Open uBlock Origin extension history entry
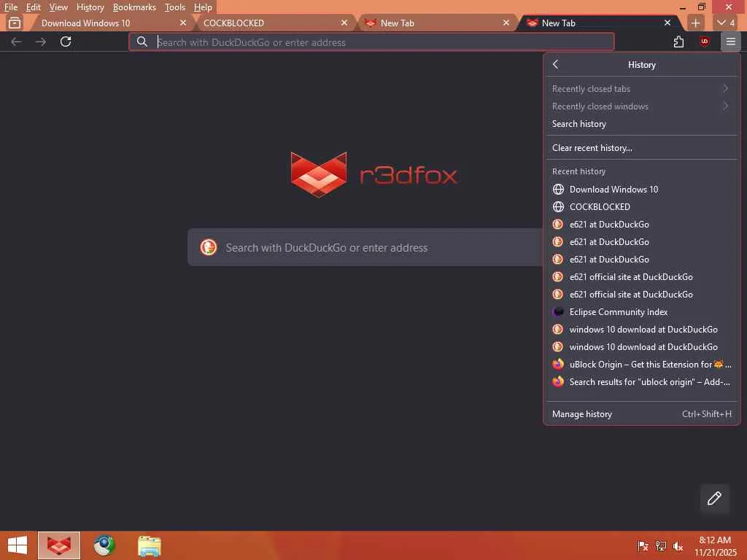Screen dimensions: 747x560 coord(641,365)
